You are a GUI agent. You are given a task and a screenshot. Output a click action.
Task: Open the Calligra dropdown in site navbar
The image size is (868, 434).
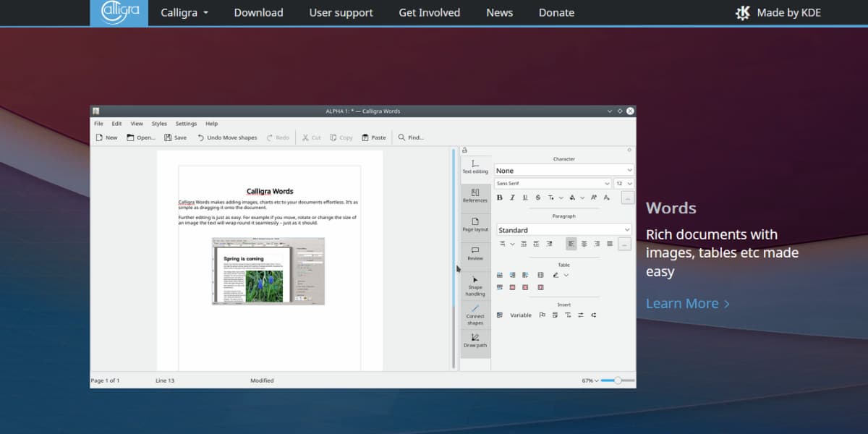(184, 12)
